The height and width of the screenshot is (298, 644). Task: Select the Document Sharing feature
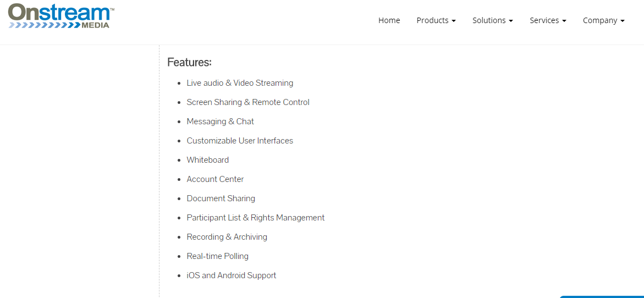click(221, 198)
